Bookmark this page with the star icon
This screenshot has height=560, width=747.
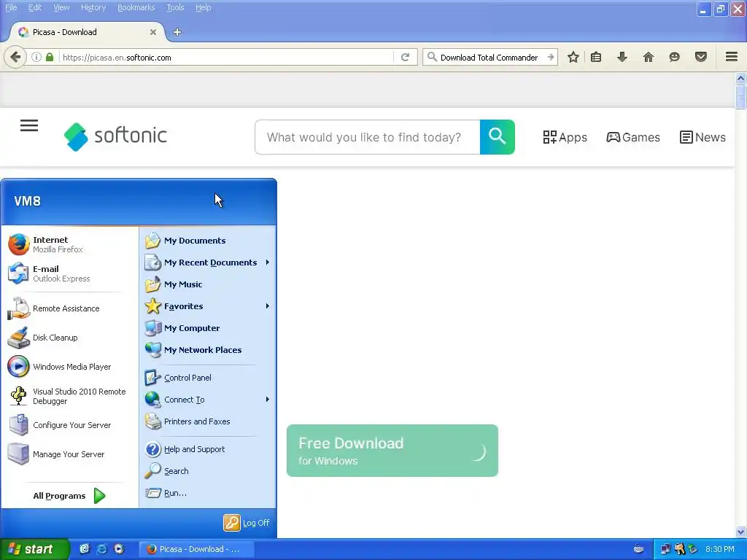[573, 57]
